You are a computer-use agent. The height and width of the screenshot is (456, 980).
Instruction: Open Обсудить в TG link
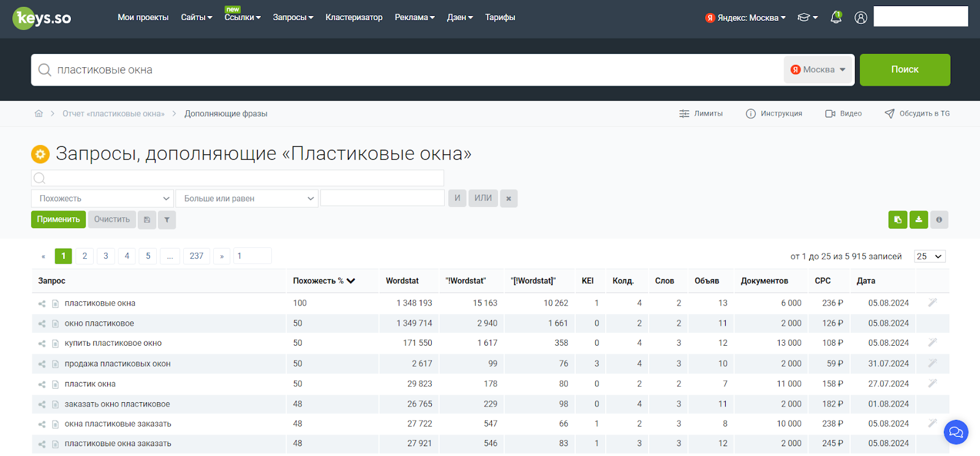(x=917, y=114)
